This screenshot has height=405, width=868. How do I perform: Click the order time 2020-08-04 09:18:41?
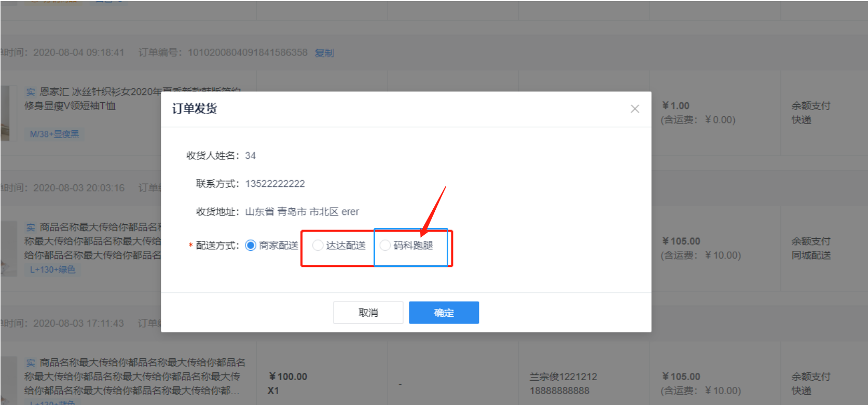pos(79,52)
